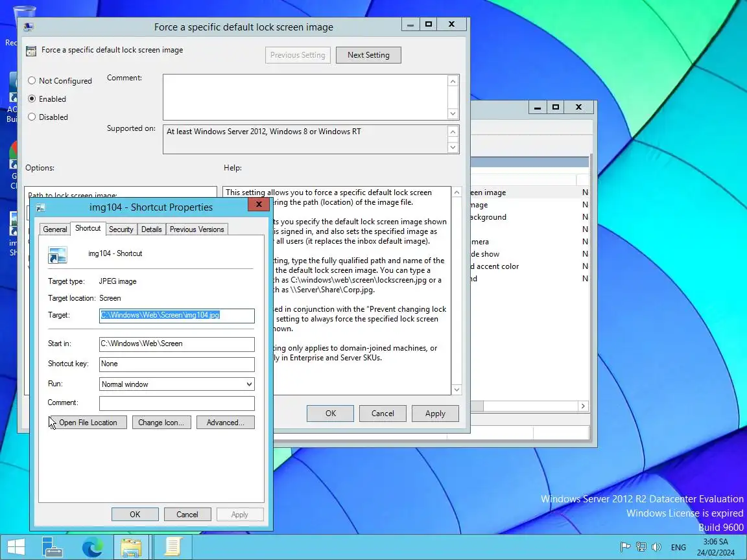The image size is (747, 560).
Task: Open the Shortcut Properties title bar icon
Action: 40,207
